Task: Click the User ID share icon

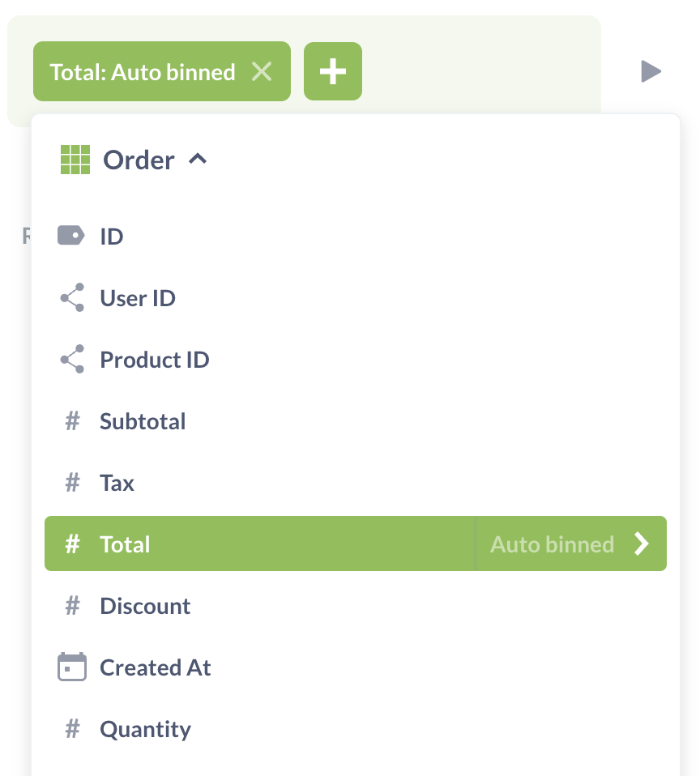Action: point(72,297)
